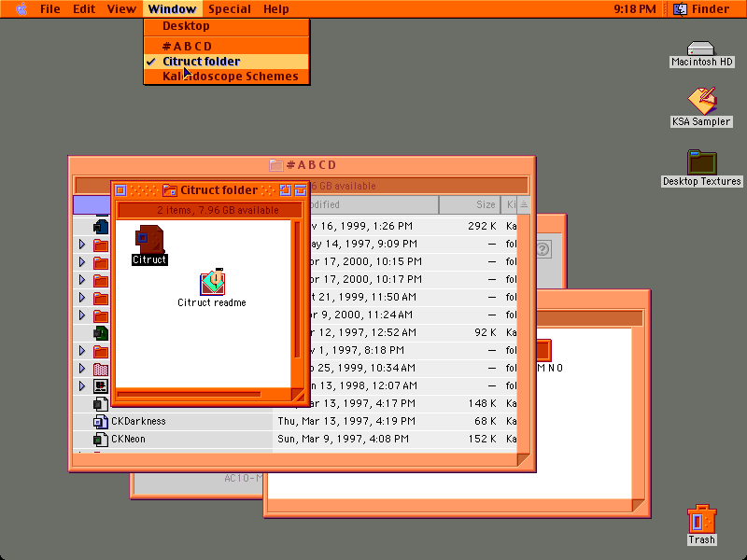Click the Trash icon on desktop
747x560 pixels.
(x=702, y=519)
